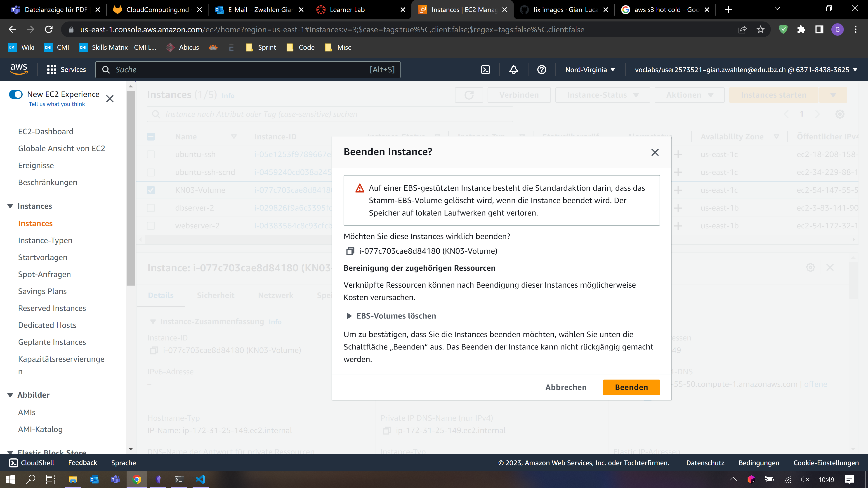Uncheck the KN03-Volume instance checkbox
Viewport: 868px width, 488px height.
click(151, 190)
